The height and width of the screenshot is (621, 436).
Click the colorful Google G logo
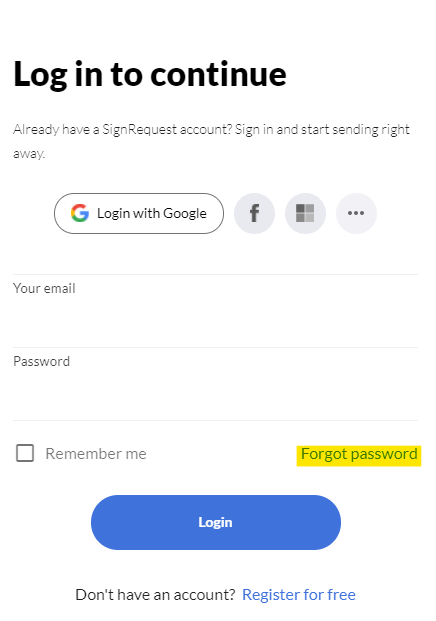pos(80,213)
